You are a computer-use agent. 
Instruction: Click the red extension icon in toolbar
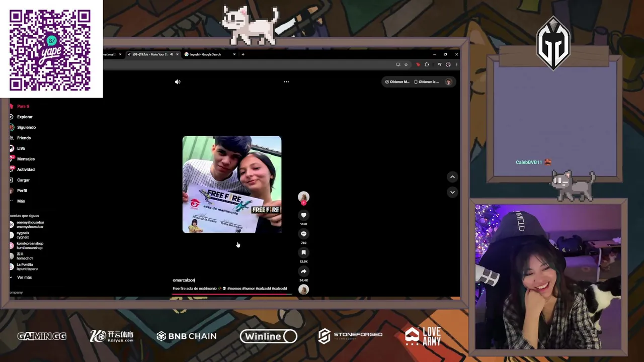point(418,64)
